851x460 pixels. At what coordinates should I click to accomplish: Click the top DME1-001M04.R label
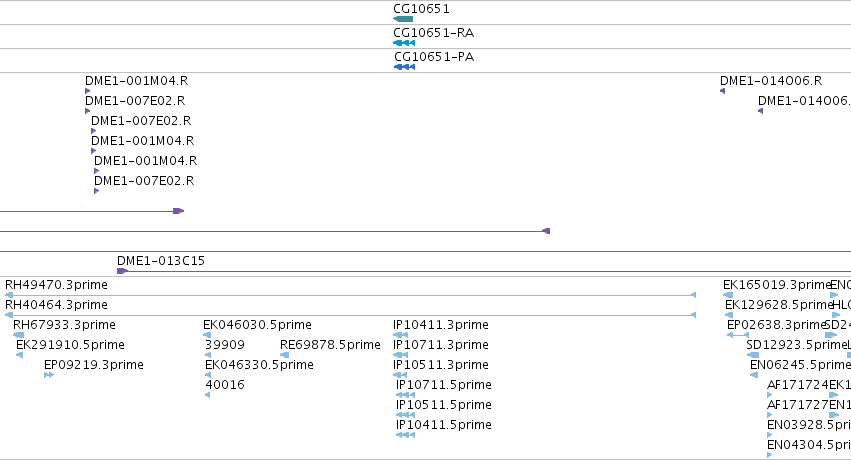pyautogui.click(x=136, y=81)
